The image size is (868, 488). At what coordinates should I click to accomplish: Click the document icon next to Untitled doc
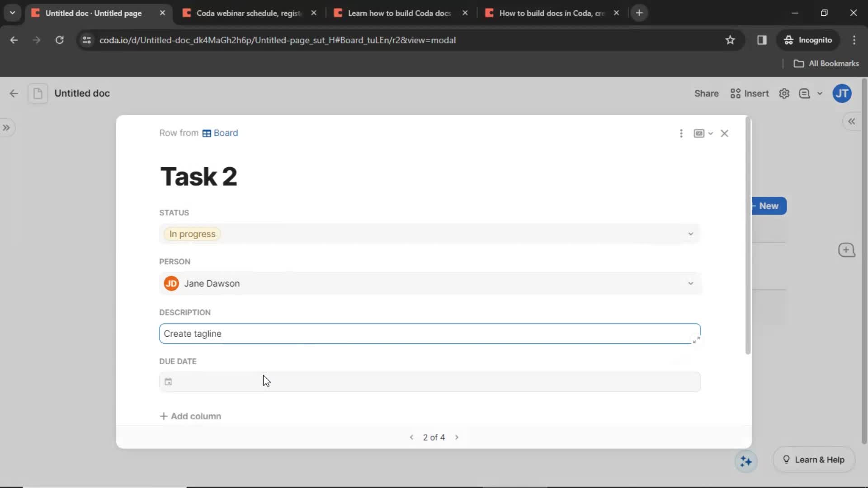[38, 93]
